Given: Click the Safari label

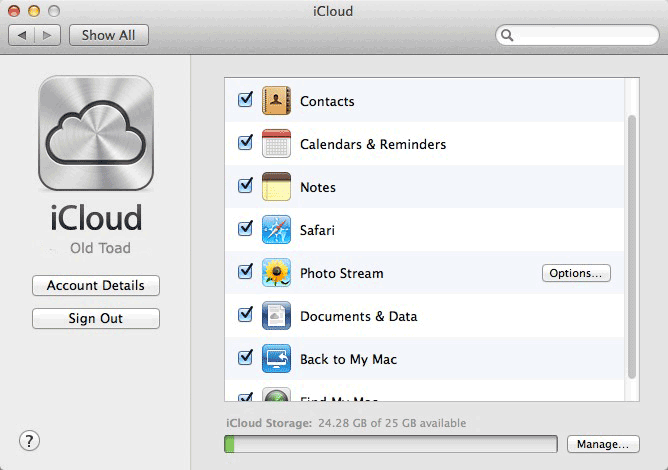Looking at the screenshot, I should (x=317, y=231).
